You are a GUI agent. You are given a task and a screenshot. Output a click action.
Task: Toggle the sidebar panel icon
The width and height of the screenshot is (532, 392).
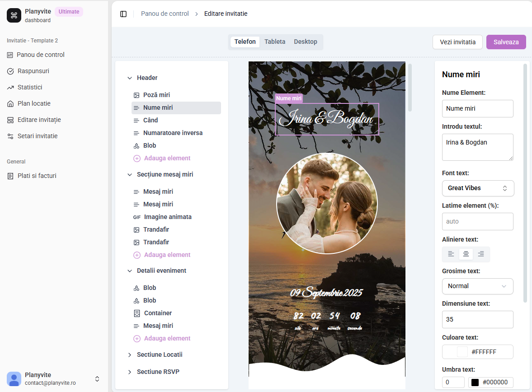[123, 14]
